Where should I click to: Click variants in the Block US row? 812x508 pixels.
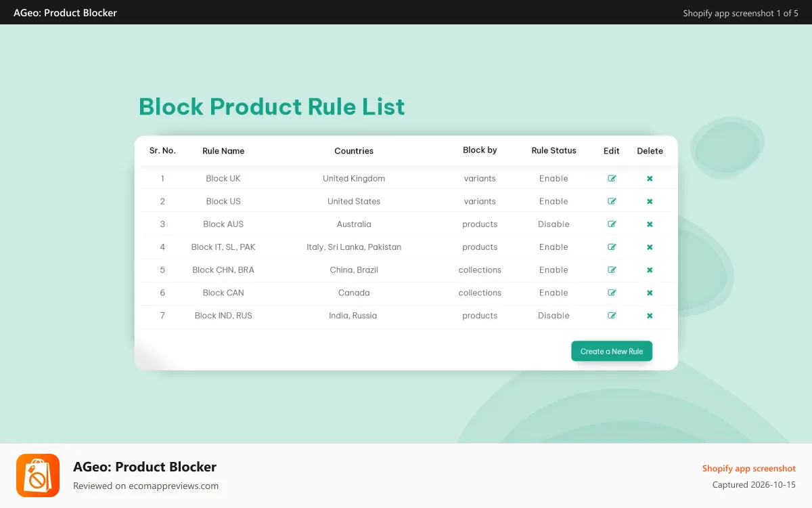pyautogui.click(x=480, y=201)
